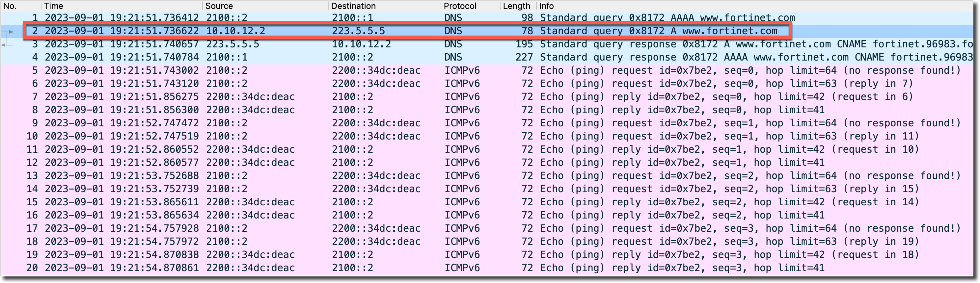
Task: Click the Info column header
Action: (546, 6)
